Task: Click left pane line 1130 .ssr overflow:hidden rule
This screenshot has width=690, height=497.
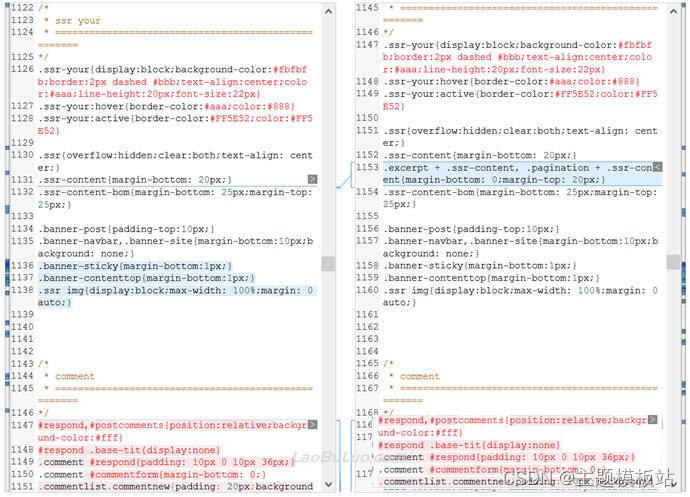Action: tap(175, 161)
